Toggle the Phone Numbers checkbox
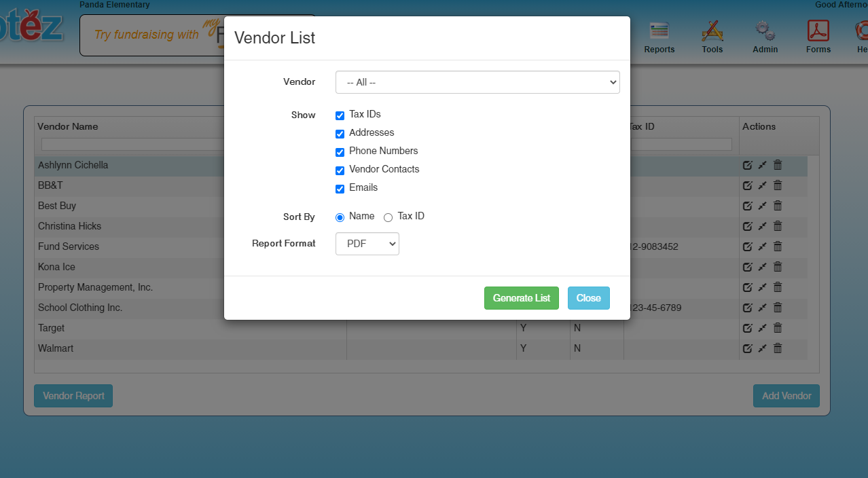The height and width of the screenshot is (478, 868). coord(340,152)
